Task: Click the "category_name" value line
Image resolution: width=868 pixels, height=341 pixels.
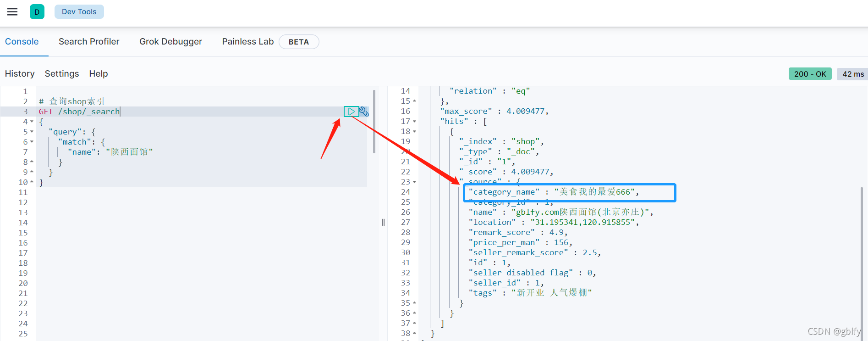Action: coord(554,192)
